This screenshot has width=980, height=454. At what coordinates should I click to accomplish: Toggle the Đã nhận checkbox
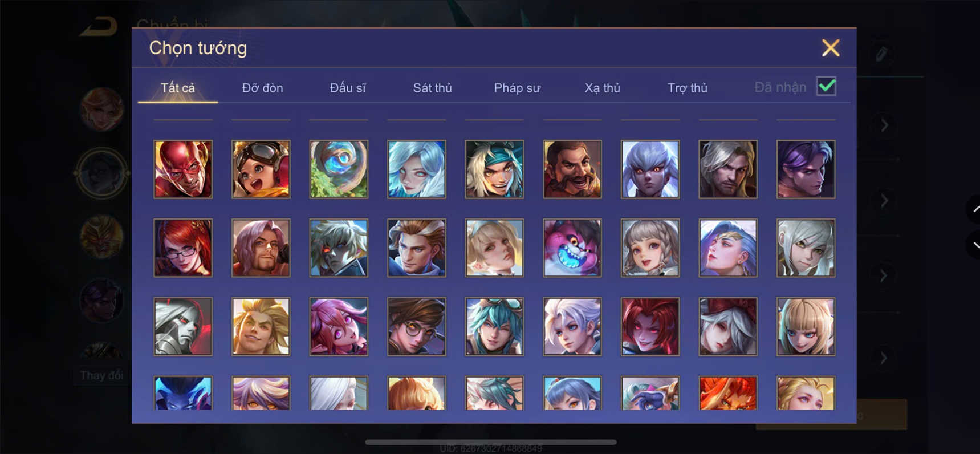(826, 87)
